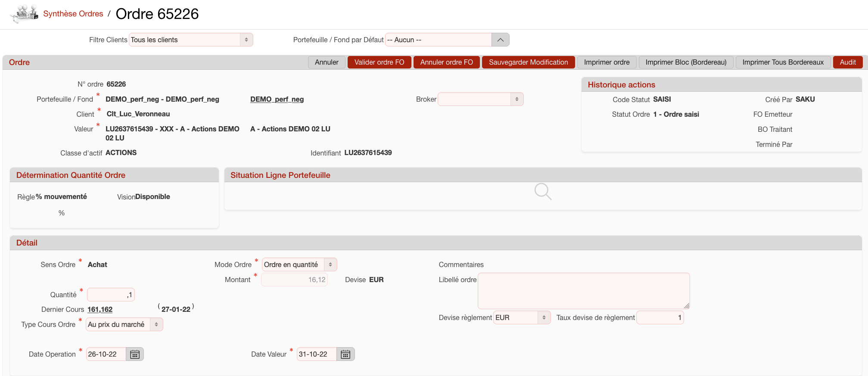
Task: Open the Date Operation calendar picker
Action: [135, 354]
